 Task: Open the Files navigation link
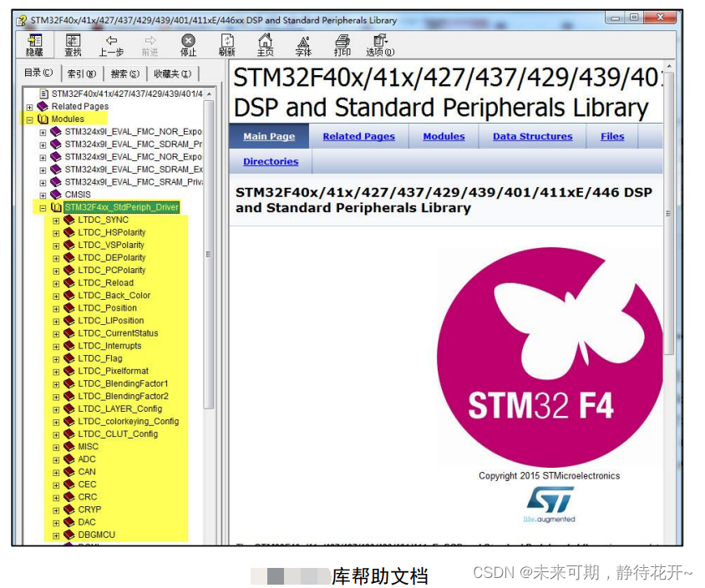tap(612, 136)
